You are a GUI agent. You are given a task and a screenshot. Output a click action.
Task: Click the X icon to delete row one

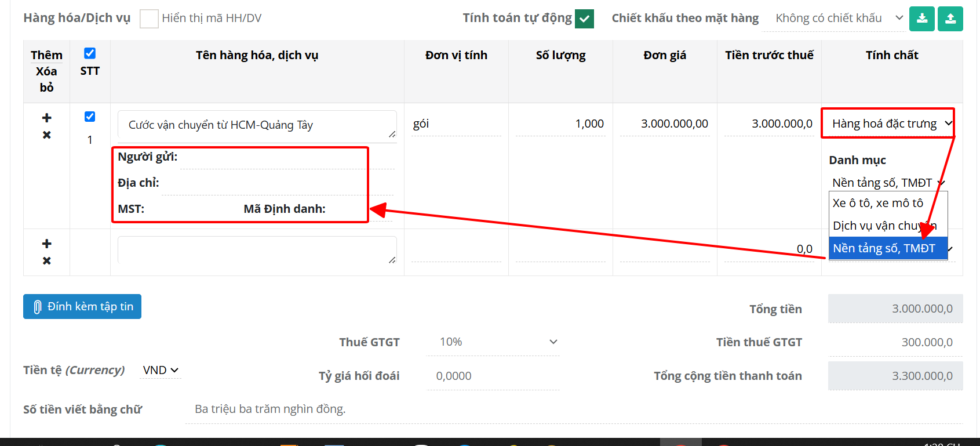pyautogui.click(x=47, y=135)
